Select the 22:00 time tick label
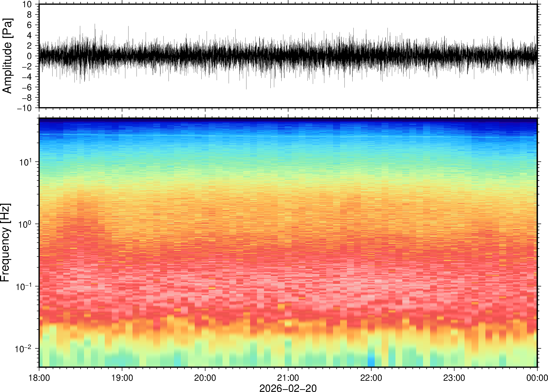The image size is (548, 392). pyautogui.click(x=371, y=378)
